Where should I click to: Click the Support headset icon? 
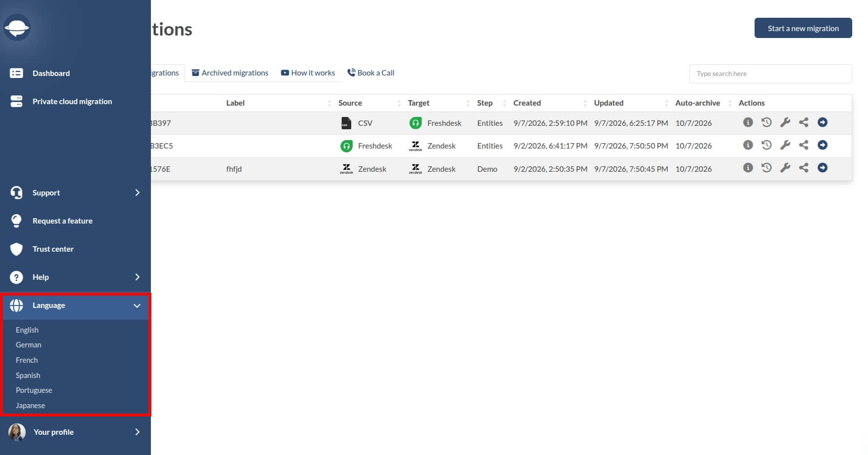[16, 192]
